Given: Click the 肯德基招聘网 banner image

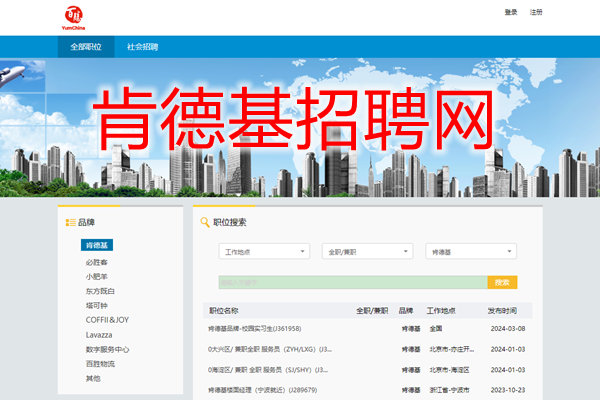Looking at the screenshot, I should point(300,127).
